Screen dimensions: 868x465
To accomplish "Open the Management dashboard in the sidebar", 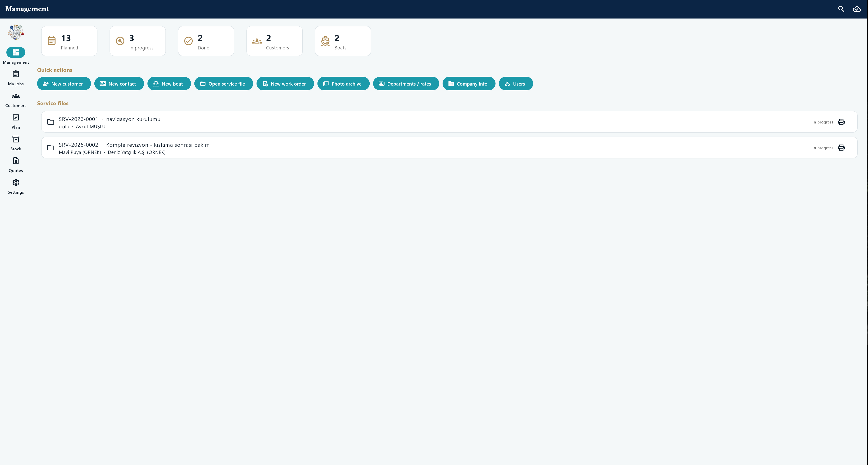I will pos(16,56).
